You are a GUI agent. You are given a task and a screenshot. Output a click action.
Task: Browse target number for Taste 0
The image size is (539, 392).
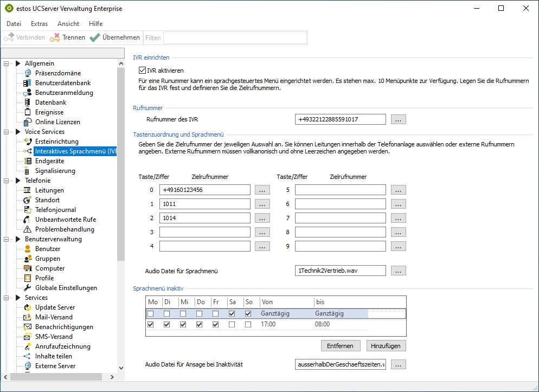[262, 190]
